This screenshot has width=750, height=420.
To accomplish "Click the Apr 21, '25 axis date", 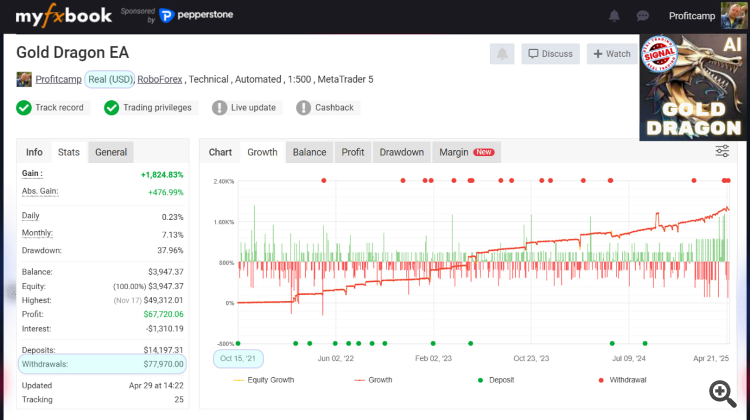I will [x=711, y=358].
